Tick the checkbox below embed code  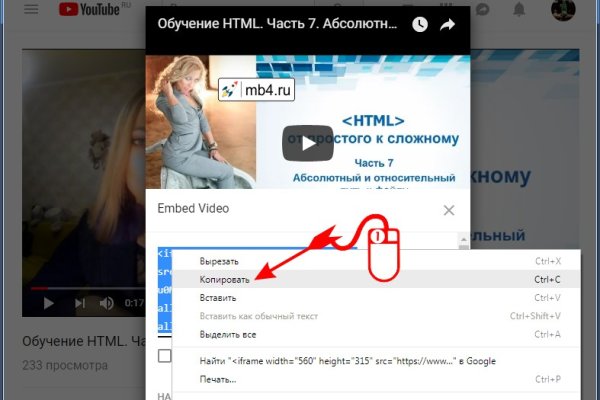tap(165, 356)
